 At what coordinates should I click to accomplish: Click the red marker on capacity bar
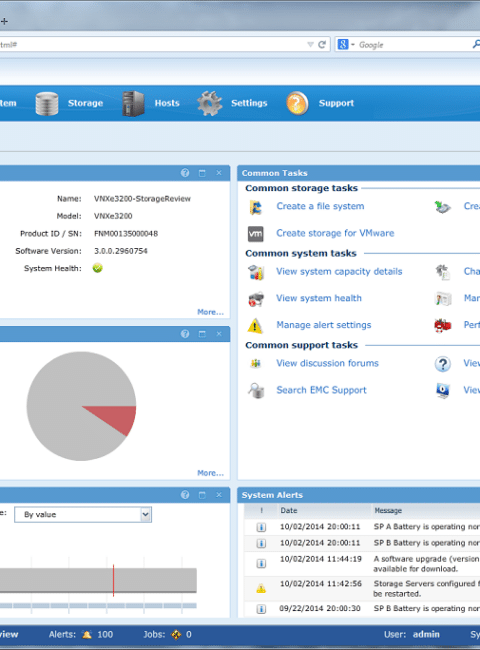click(x=113, y=580)
